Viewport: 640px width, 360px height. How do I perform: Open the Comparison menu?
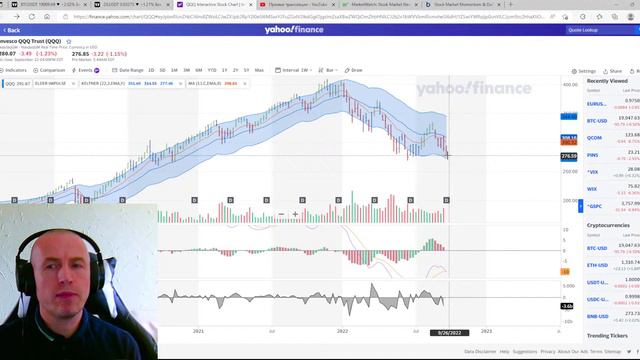pos(49,70)
